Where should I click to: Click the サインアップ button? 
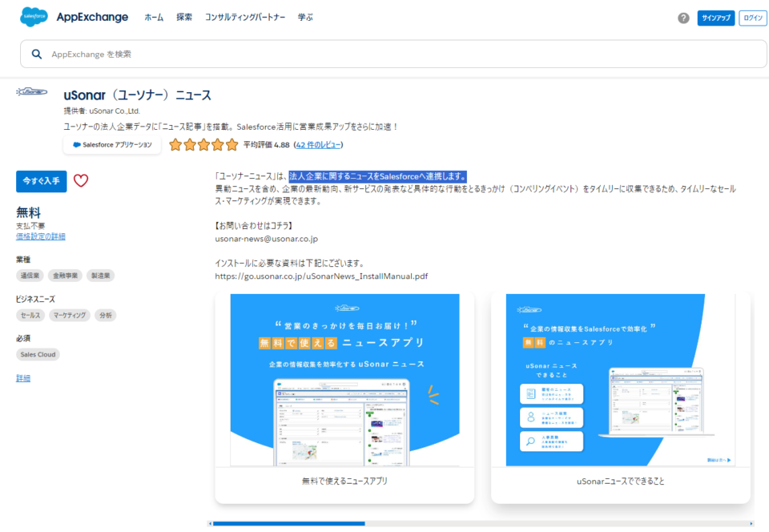[x=715, y=18]
